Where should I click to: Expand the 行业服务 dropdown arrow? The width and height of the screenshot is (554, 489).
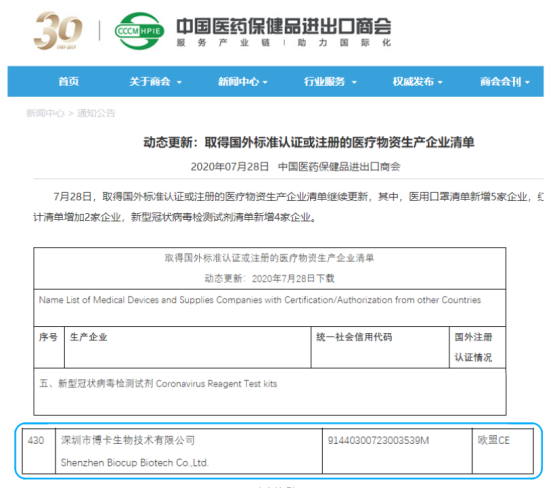point(354,82)
